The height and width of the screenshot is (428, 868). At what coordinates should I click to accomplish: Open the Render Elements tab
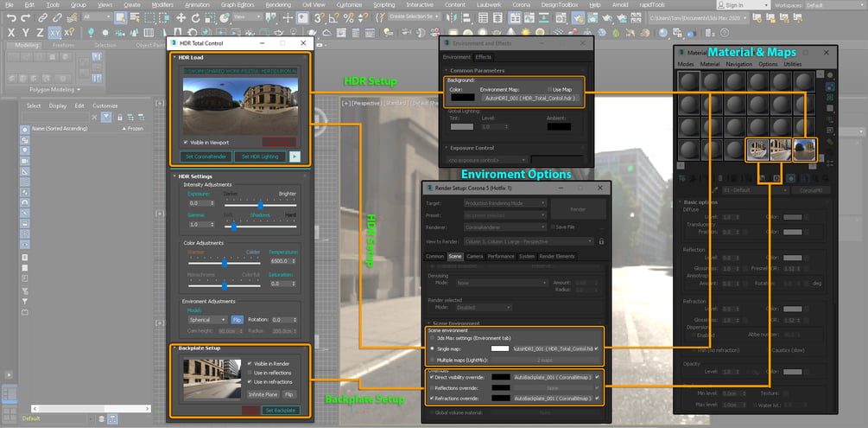coord(557,256)
